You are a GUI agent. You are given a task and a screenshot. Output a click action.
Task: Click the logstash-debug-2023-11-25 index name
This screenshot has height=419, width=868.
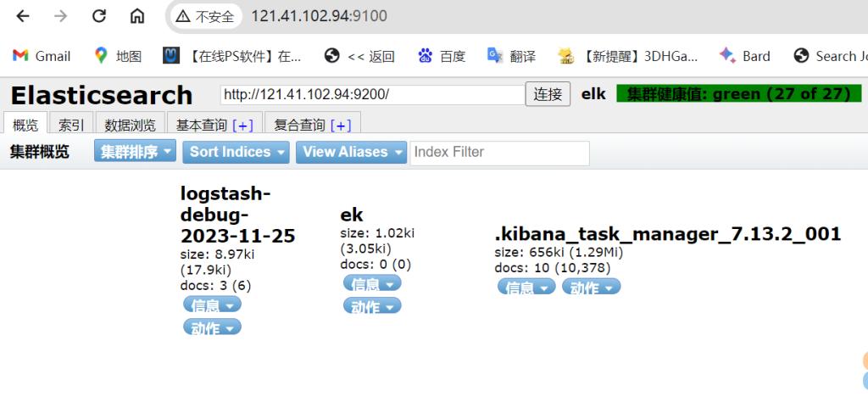tap(237, 215)
